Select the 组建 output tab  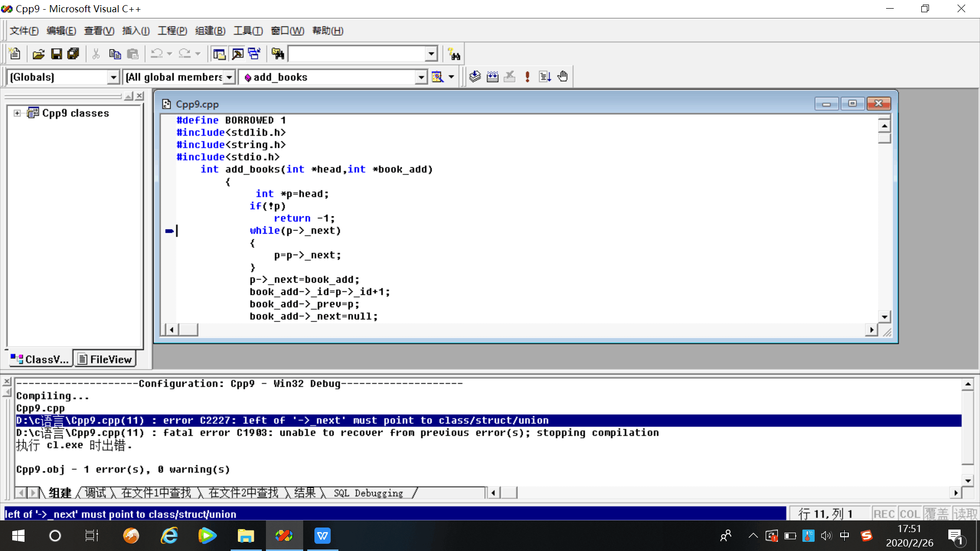coord(60,493)
